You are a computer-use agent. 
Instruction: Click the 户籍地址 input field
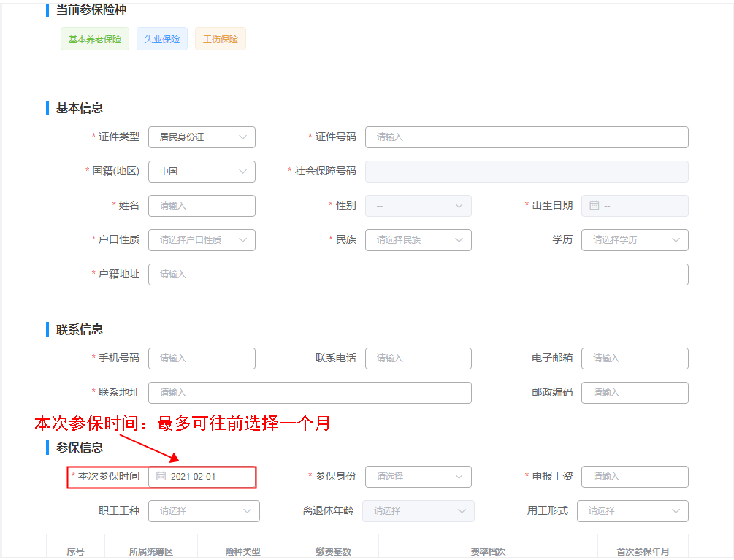(x=418, y=274)
